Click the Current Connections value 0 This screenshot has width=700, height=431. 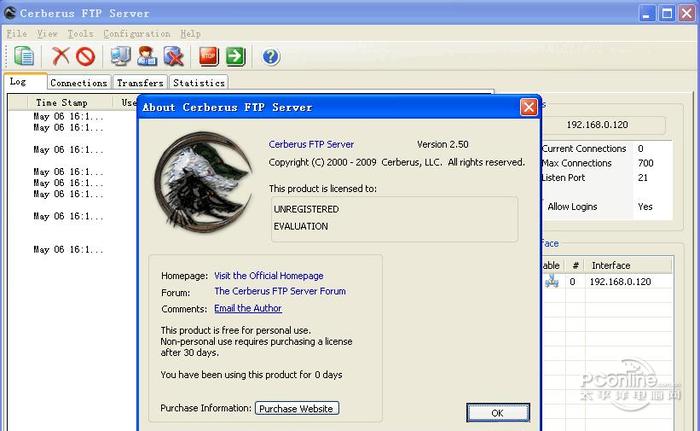tap(641, 149)
